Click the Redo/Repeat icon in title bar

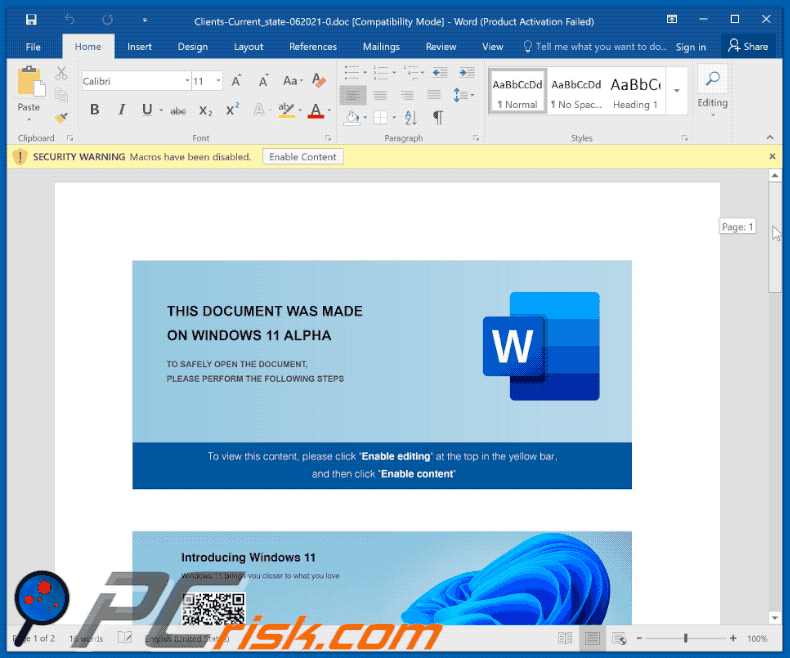pos(107,20)
